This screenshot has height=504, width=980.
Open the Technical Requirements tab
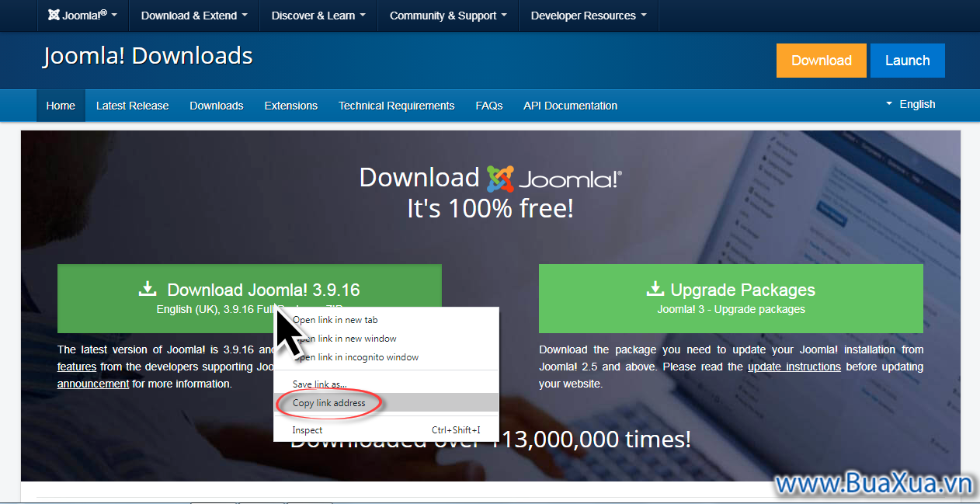[396, 106]
